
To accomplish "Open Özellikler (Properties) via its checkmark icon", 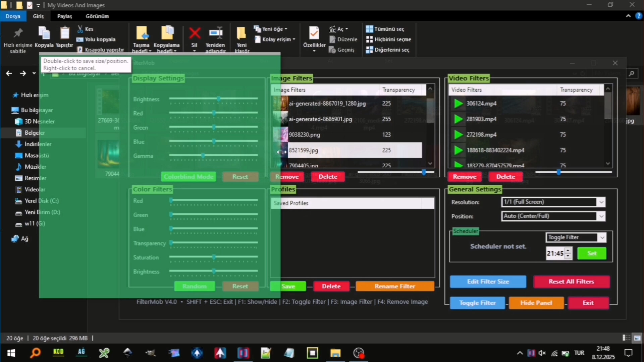I will click(314, 34).
